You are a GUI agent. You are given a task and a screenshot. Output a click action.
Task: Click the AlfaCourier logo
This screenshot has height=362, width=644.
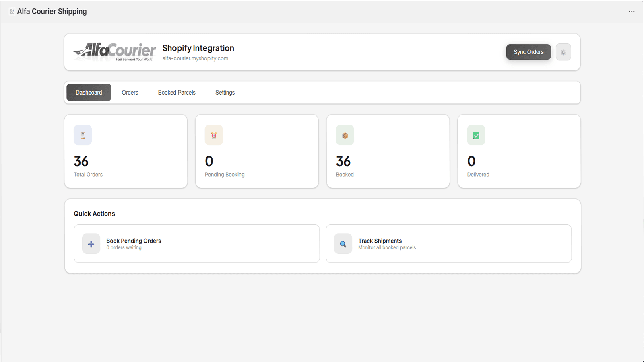(115, 52)
